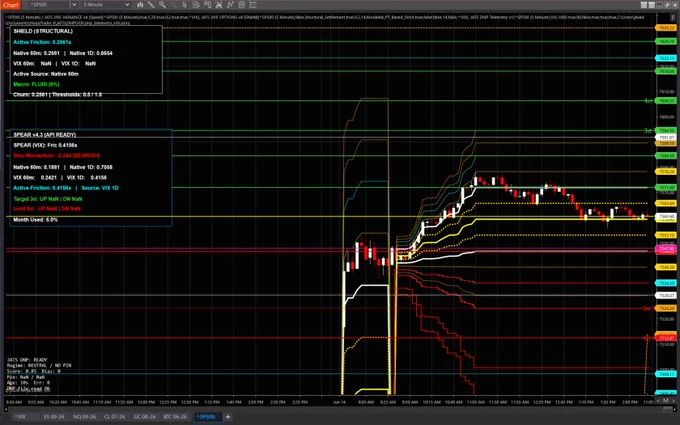Click the Target 3σ: UP NaN line
This screenshot has height=425, width=680.
click(x=48, y=199)
